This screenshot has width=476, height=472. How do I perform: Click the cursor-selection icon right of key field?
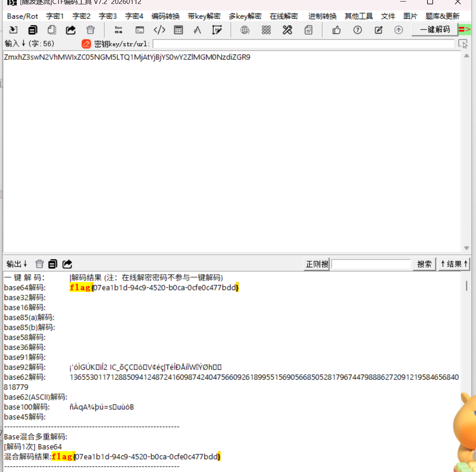[463, 44]
